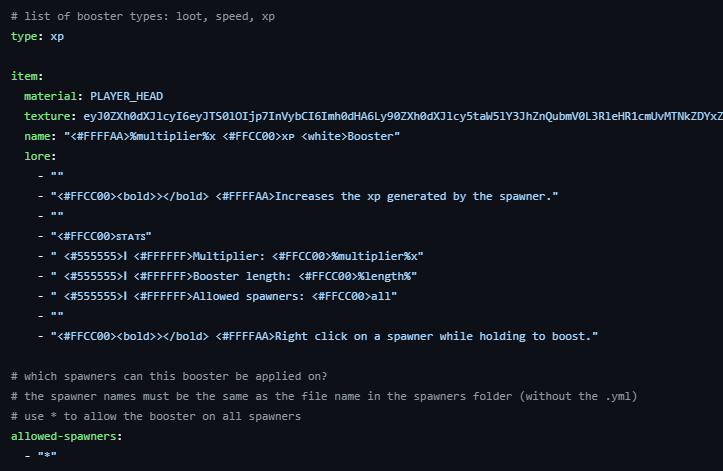Click the PLAYER_HEAD material value

click(126, 96)
